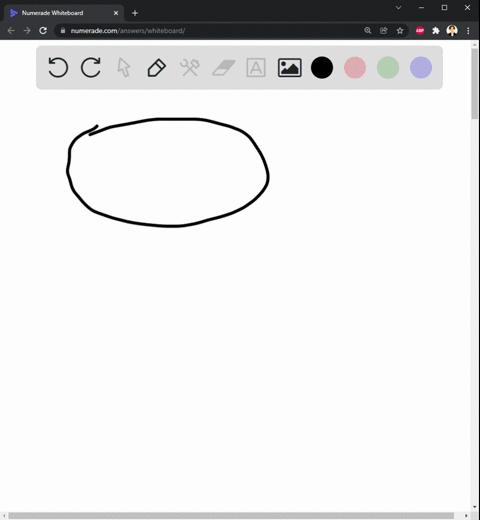Select the pointer selection tool

coord(124,68)
